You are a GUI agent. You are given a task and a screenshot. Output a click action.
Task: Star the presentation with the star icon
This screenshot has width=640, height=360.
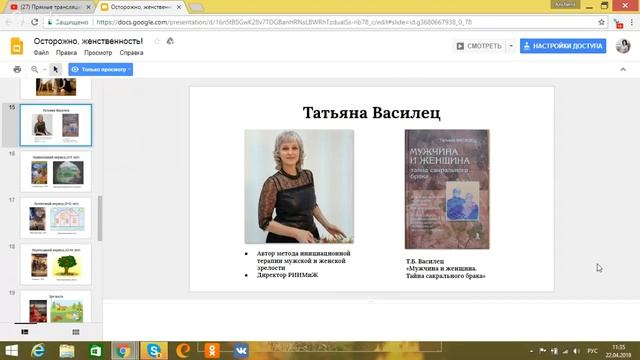157,41
